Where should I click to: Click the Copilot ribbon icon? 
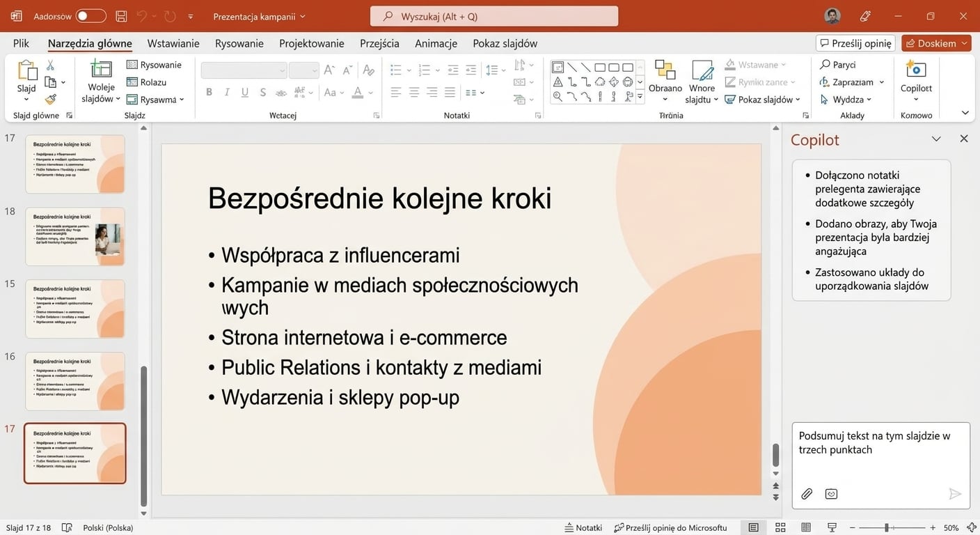click(916, 70)
